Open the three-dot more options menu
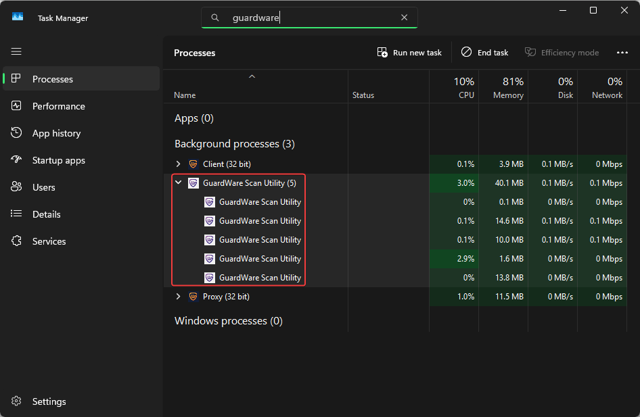The image size is (640, 417). pyautogui.click(x=622, y=52)
